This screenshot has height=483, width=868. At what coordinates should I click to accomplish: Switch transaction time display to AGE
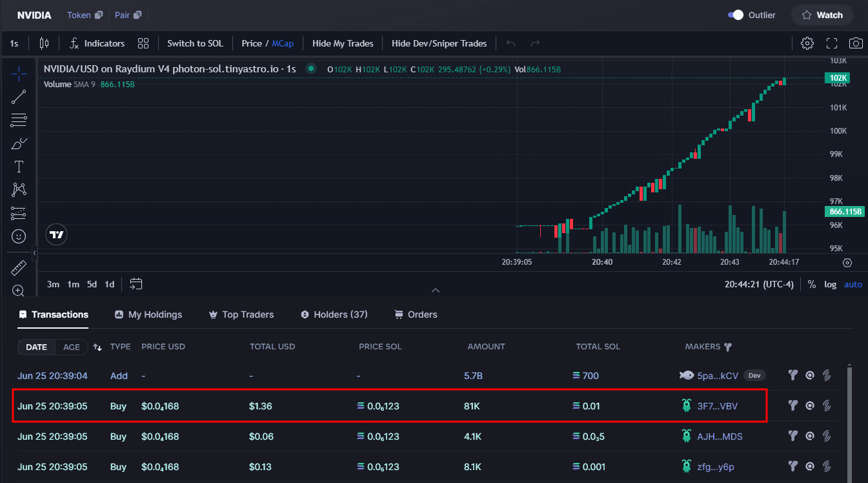point(72,347)
